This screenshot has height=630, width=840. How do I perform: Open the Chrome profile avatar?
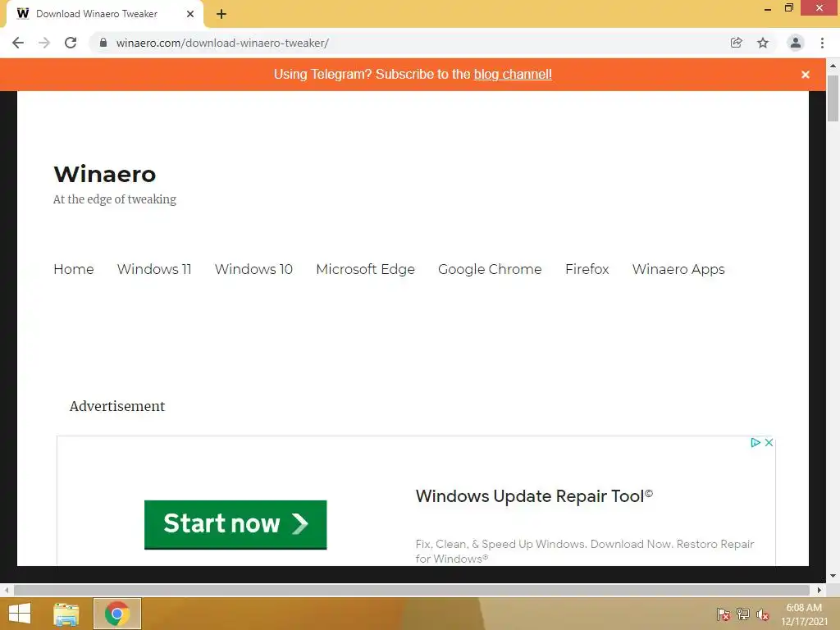[x=796, y=43]
